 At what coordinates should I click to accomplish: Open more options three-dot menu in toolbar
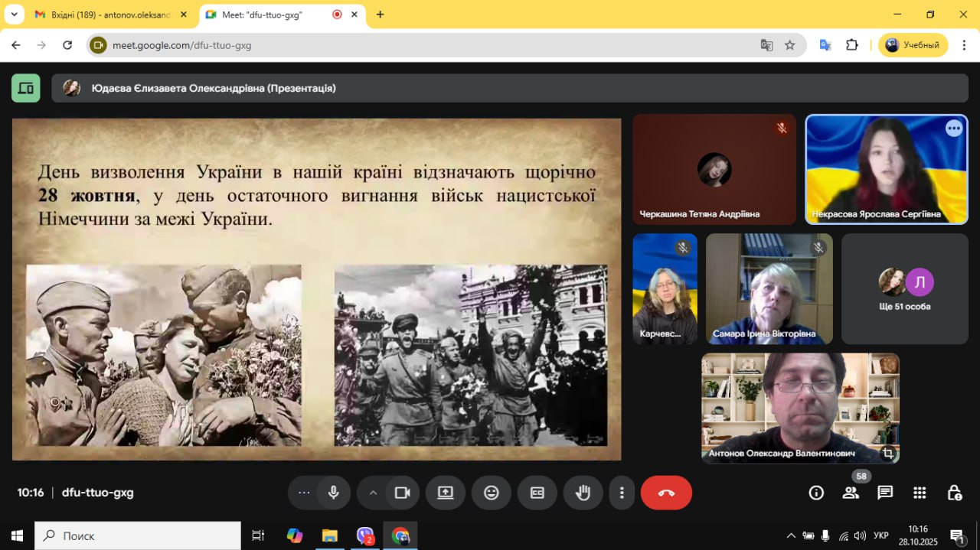click(622, 493)
